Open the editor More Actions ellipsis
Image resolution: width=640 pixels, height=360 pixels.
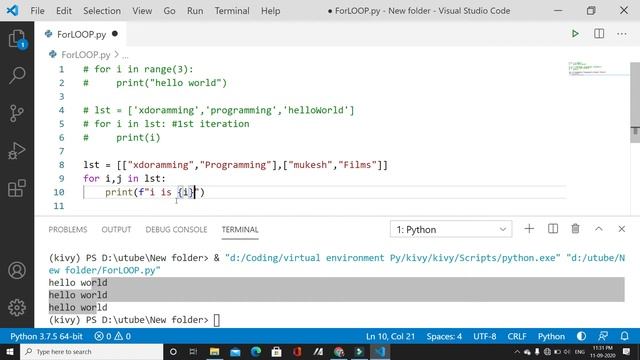click(x=622, y=34)
